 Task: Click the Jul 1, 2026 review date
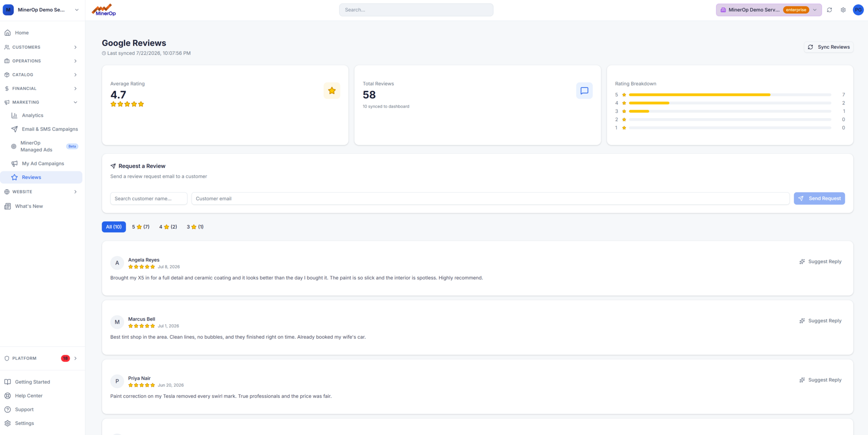pos(168,326)
